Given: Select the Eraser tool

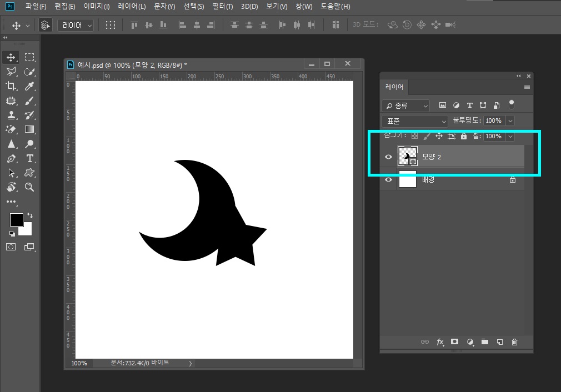Looking at the screenshot, I should pyautogui.click(x=11, y=129).
